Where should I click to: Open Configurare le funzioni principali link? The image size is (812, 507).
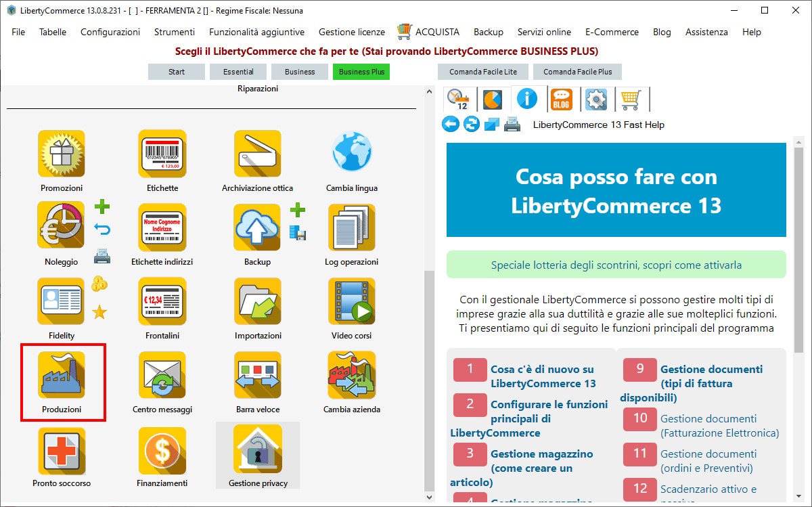click(529, 418)
